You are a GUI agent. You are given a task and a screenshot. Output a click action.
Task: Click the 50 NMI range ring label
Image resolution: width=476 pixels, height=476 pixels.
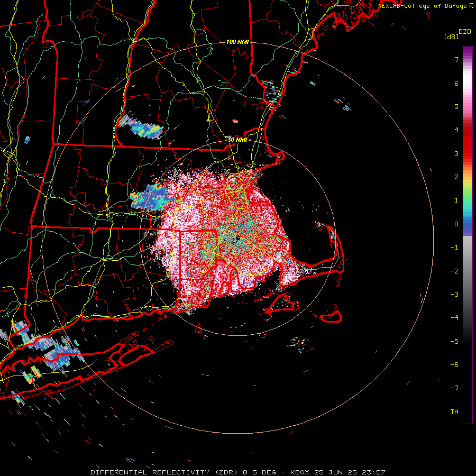(x=237, y=140)
